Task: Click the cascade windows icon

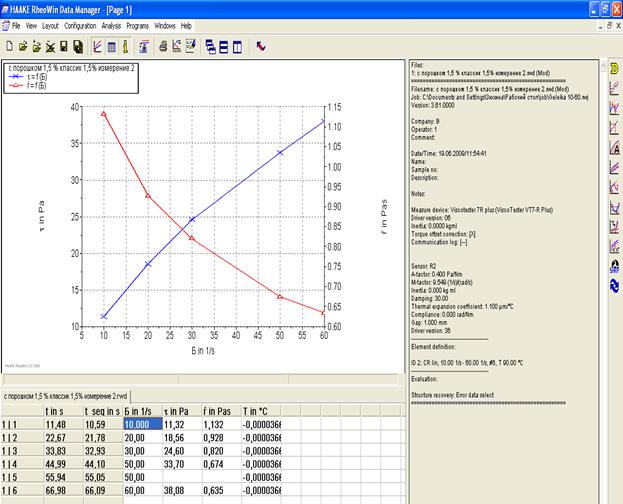Action: (211, 47)
